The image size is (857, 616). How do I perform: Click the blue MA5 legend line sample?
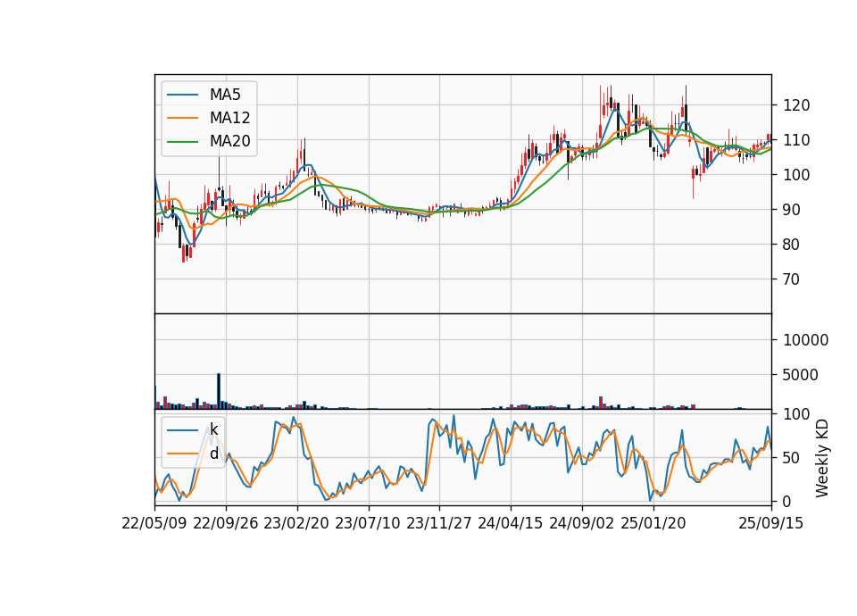(182, 96)
